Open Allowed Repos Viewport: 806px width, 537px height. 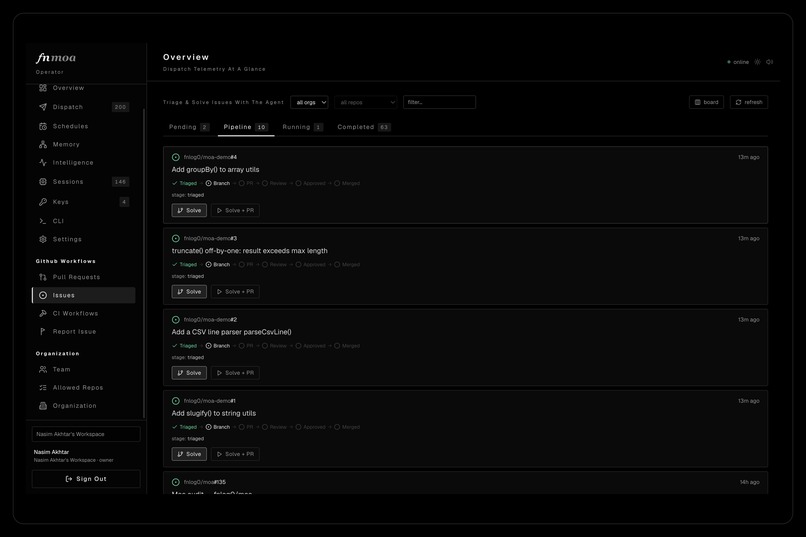click(x=83, y=387)
